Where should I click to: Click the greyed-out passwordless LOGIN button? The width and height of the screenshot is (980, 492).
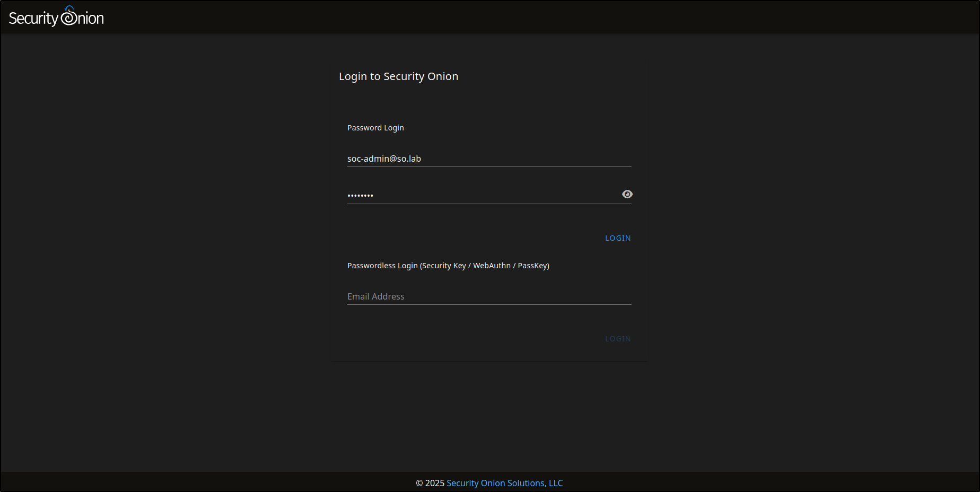[618, 339]
